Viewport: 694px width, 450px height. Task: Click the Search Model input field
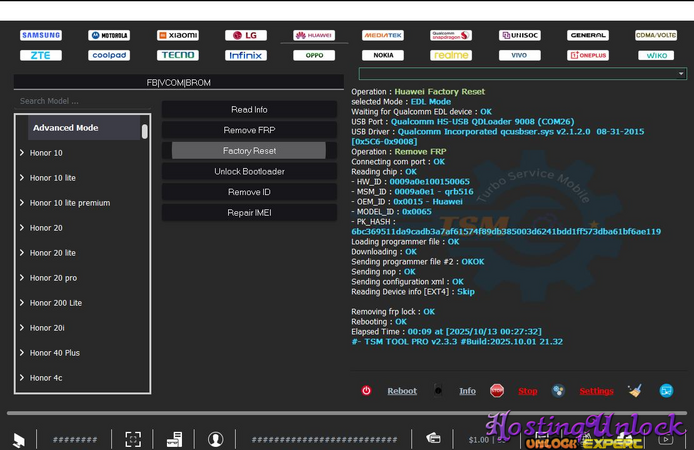click(x=82, y=101)
